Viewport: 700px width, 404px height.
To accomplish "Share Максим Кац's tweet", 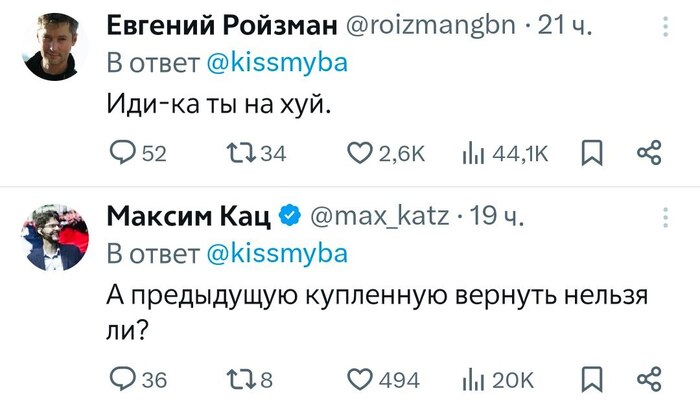I will point(649,379).
